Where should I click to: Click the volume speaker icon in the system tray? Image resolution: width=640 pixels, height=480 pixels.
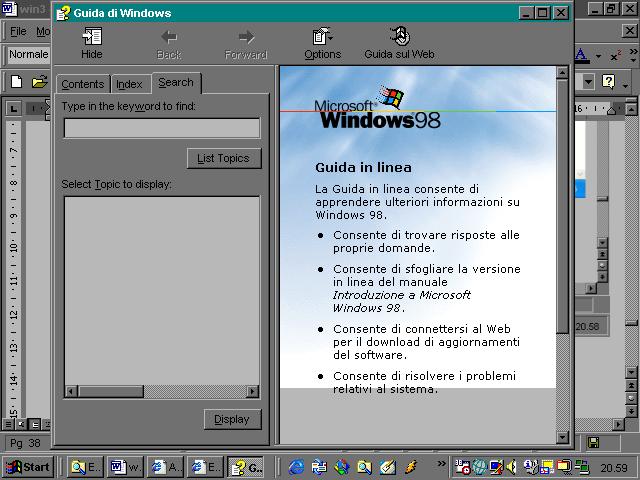[511, 467]
